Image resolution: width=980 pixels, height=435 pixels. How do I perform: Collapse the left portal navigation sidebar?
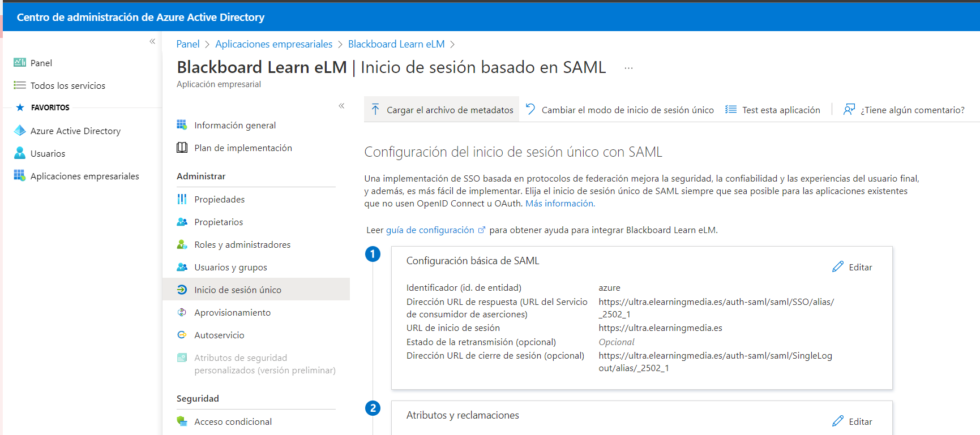click(x=152, y=41)
